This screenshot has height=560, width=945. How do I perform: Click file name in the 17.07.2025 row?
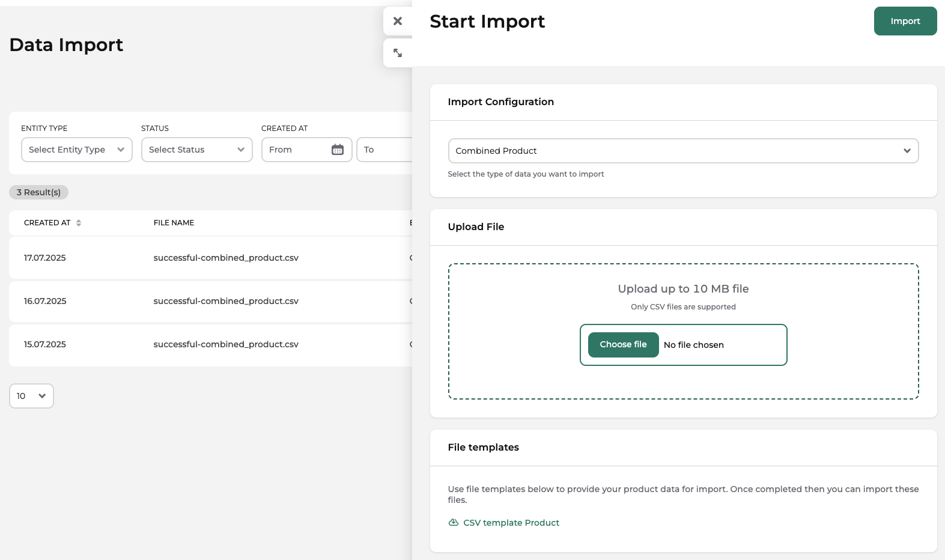[x=226, y=258]
